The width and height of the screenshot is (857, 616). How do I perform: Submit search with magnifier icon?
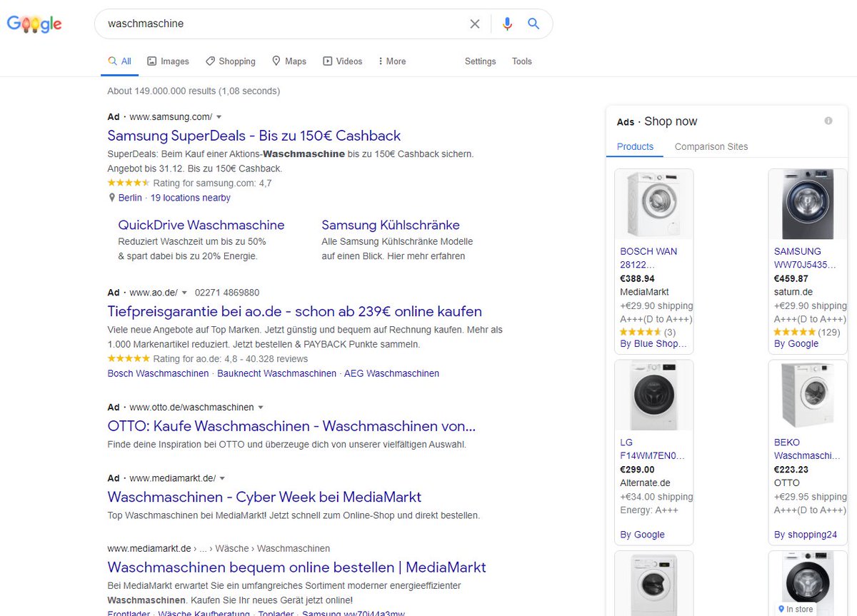pyautogui.click(x=533, y=24)
